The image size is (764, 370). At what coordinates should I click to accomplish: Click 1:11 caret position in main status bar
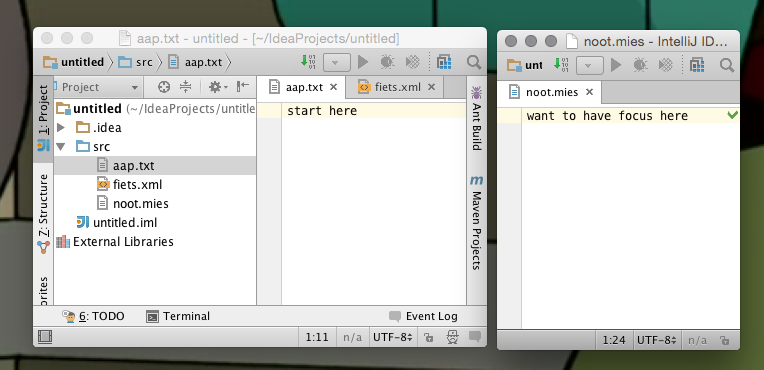coord(317,337)
